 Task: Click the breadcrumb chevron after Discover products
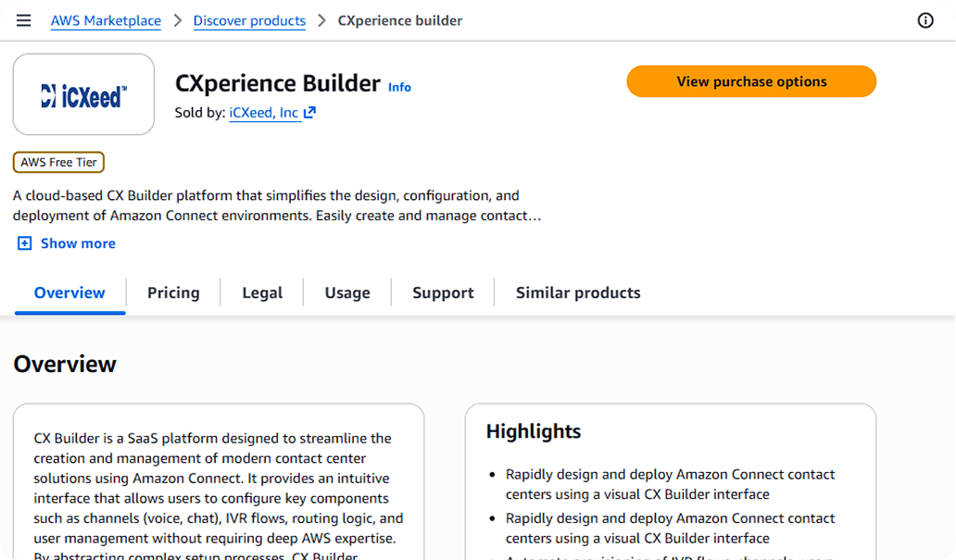pyautogui.click(x=322, y=20)
